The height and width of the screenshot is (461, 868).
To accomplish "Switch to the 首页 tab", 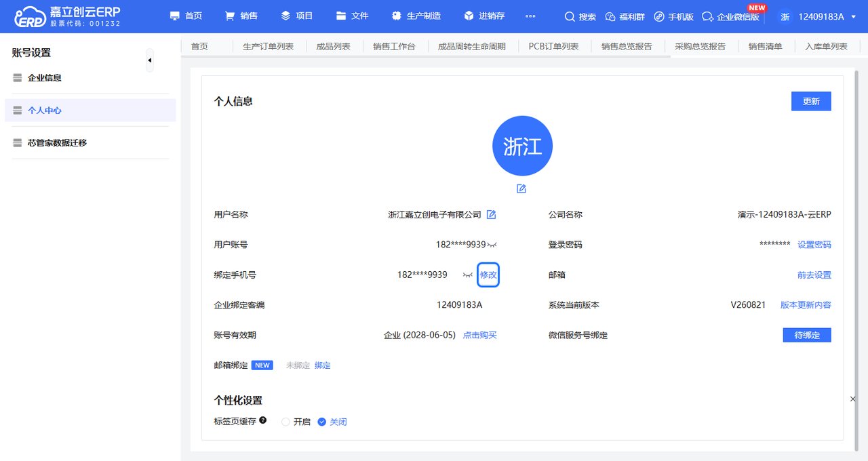I will (199, 47).
